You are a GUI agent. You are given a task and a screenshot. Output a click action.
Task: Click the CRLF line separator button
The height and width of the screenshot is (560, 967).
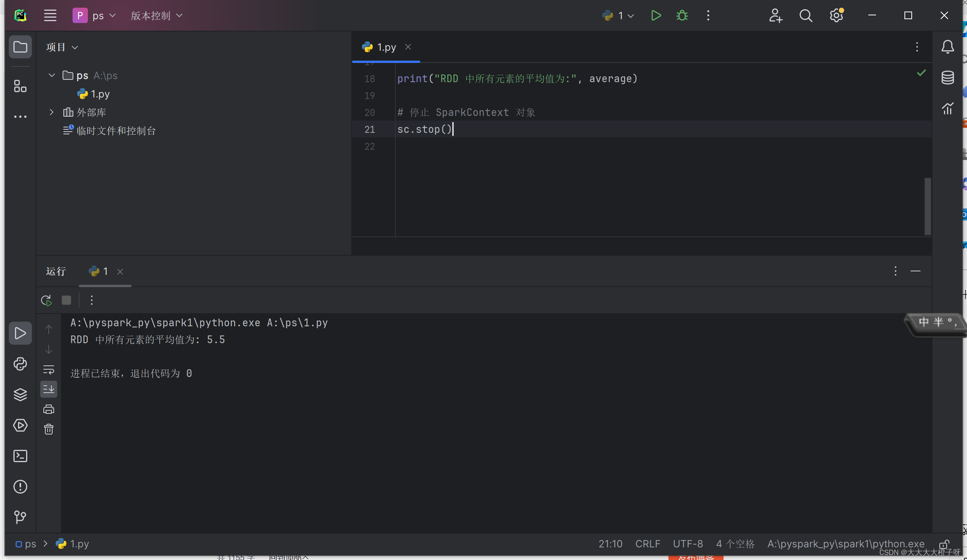(x=648, y=544)
